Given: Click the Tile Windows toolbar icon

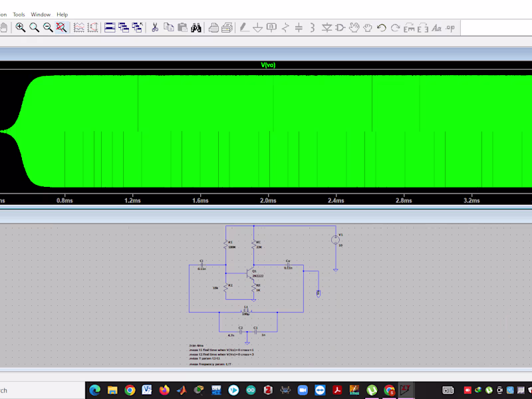Looking at the screenshot, I should (110, 27).
